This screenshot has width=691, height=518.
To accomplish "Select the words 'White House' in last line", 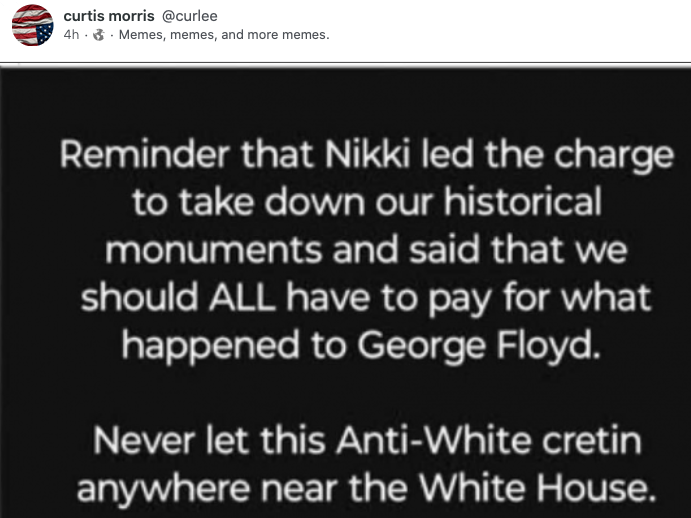I will coord(537,488).
